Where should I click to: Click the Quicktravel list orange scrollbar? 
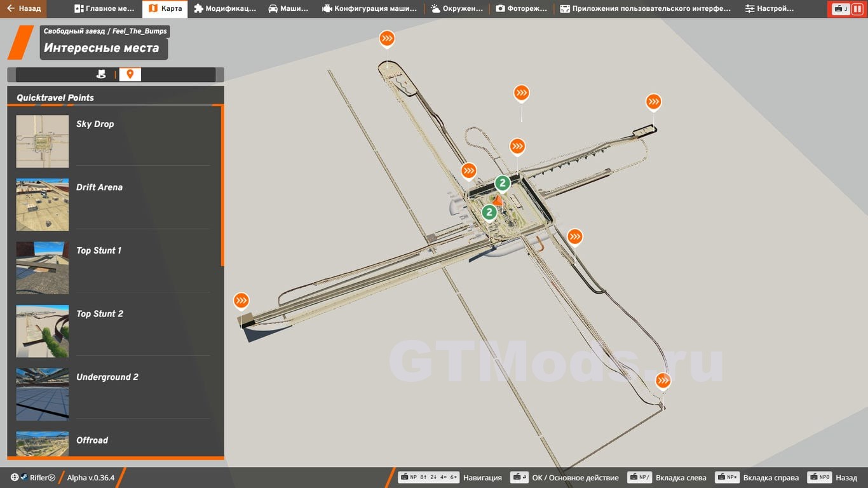click(222, 186)
